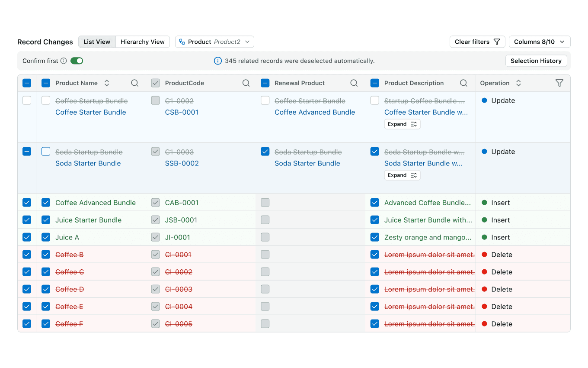The image size is (588, 368).
Task: Open search in ProductCode column
Action: [x=246, y=83]
